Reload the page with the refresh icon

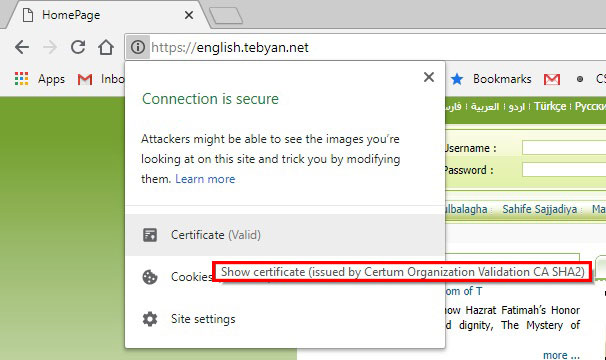click(x=78, y=47)
